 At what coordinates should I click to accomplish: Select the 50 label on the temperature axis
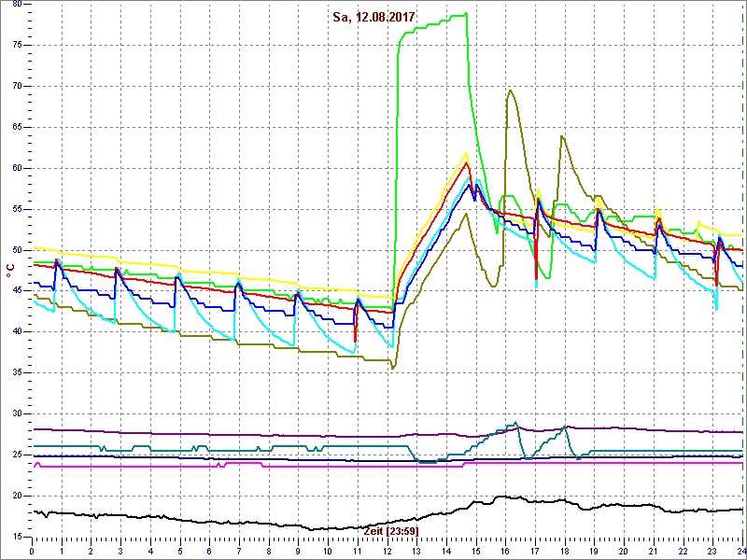pyautogui.click(x=16, y=250)
